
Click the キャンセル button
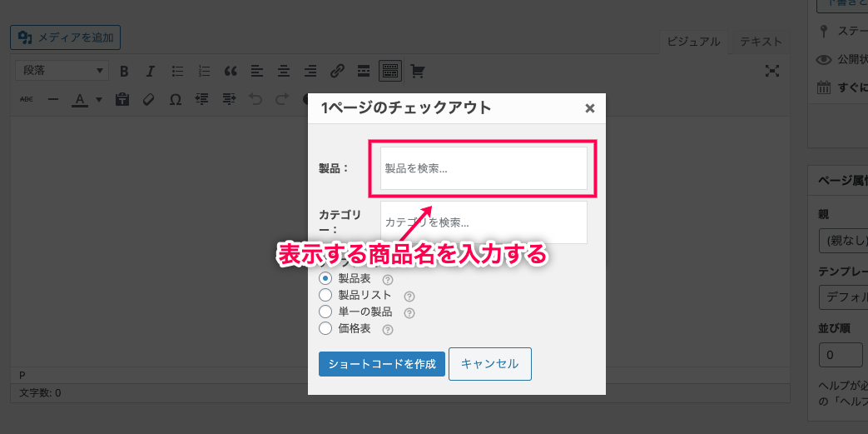point(490,364)
